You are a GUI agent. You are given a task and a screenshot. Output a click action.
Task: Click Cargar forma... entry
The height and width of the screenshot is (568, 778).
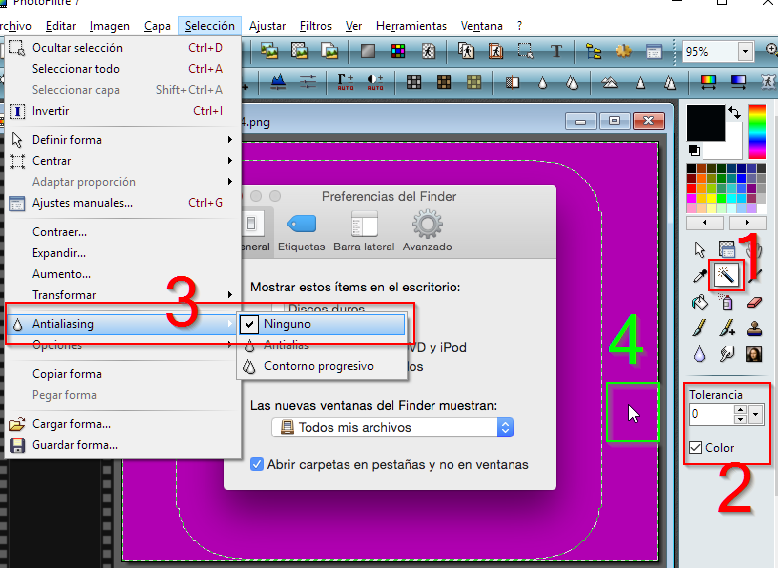[x=123, y=424]
